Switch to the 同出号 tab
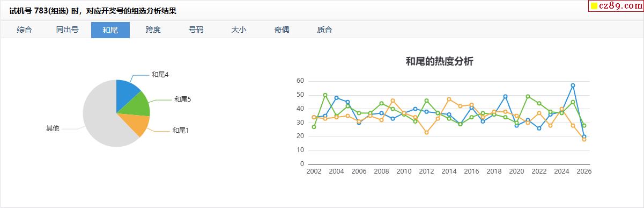 (x=67, y=30)
